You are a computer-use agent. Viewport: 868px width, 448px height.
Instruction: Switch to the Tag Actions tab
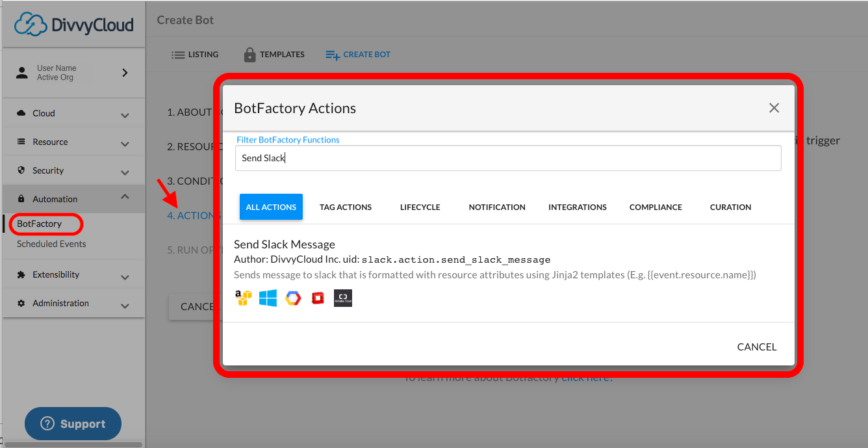pyautogui.click(x=346, y=207)
